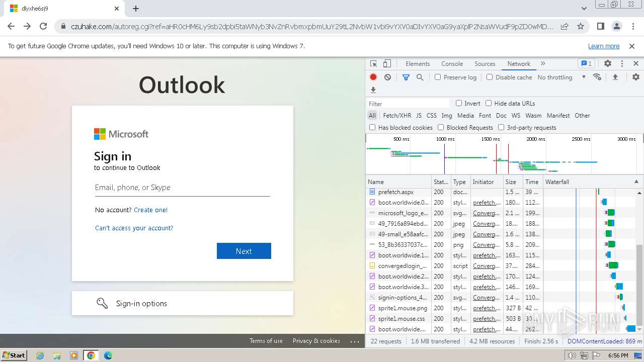Select the Fetch/XHR filter
This screenshot has height=362, width=644.
point(397,116)
